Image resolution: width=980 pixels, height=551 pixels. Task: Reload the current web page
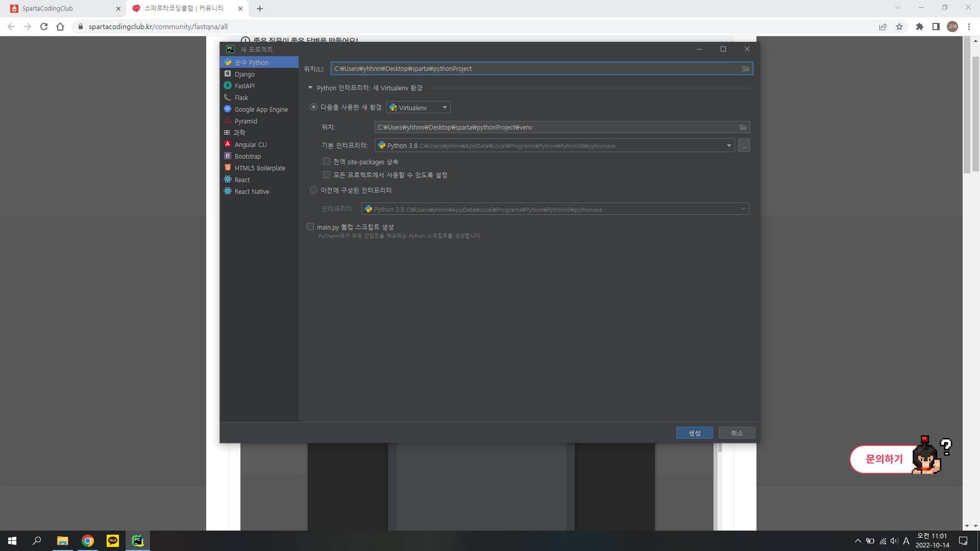(x=44, y=27)
